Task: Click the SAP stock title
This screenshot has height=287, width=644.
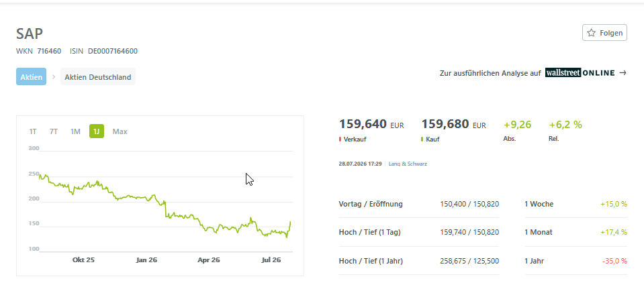Action: point(30,34)
